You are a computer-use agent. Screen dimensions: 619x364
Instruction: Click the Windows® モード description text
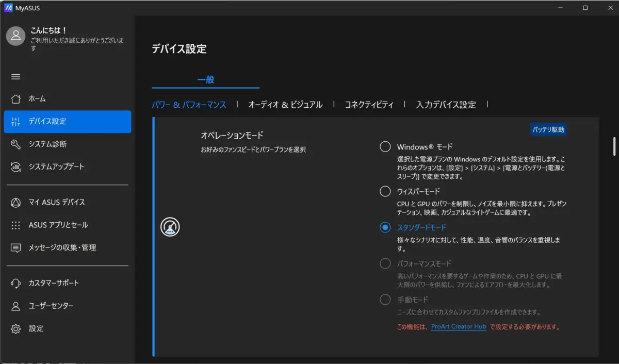click(481, 168)
